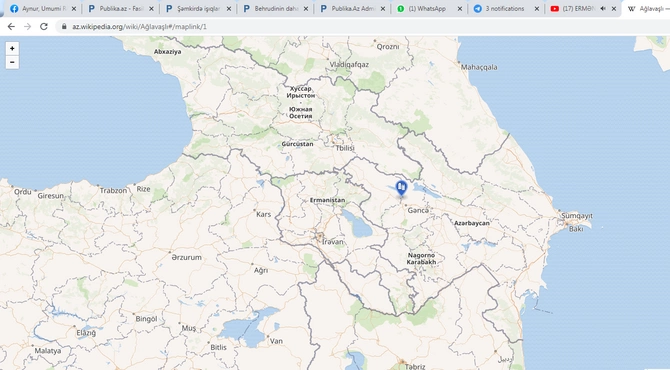Image resolution: width=670 pixels, height=370 pixels.
Task: Switch to the Publika.Az Admin tab
Action: click(352, 9)
